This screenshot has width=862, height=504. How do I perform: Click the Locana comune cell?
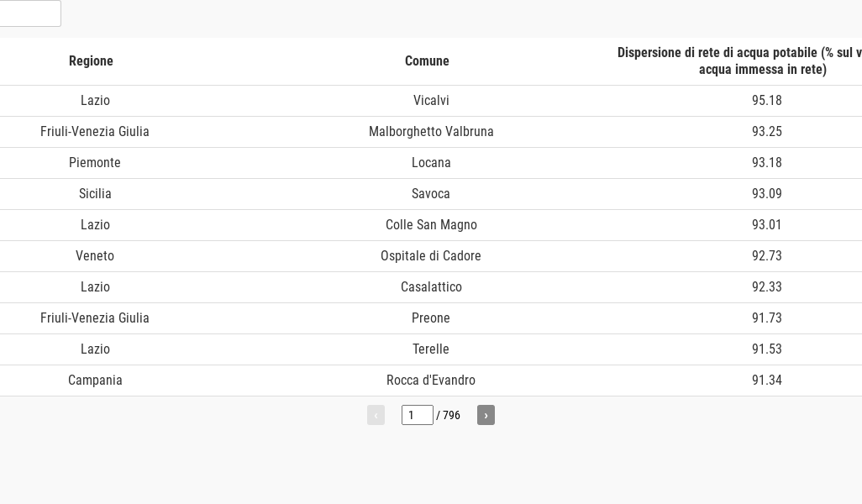(431, 163)
